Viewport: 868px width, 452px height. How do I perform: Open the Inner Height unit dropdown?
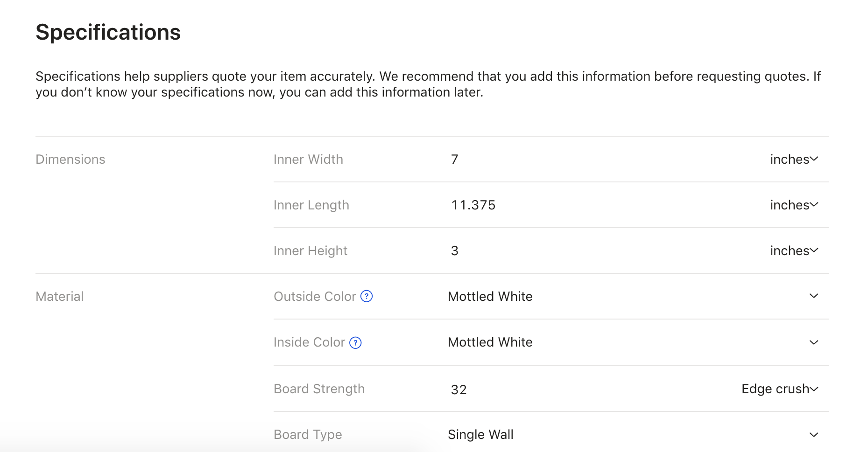(x=794, y=251)
